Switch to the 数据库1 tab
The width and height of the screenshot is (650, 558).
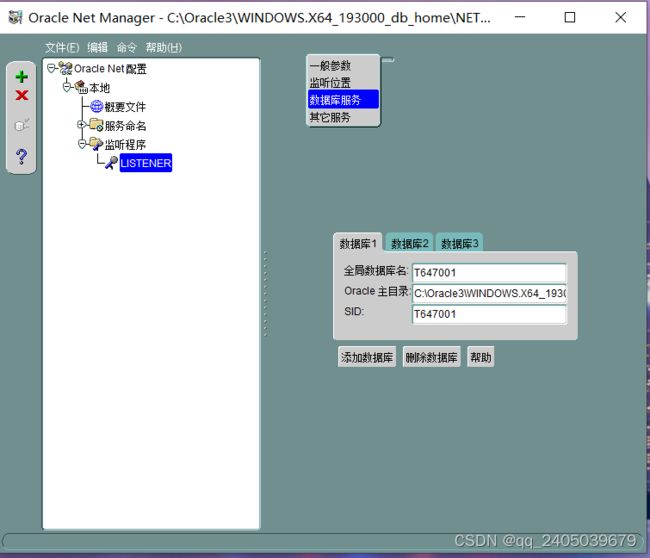pyautogui.click(x=358, y=243)
